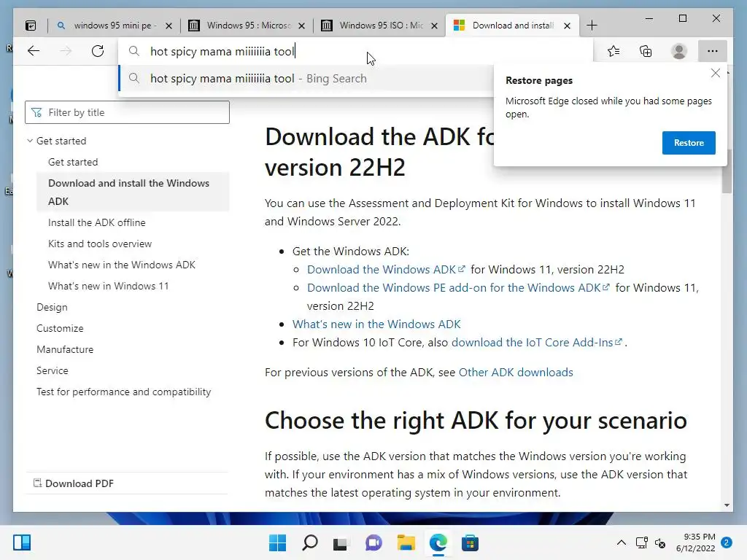Open 'What's new in Windows 11'
Screen dimensions: 747x560
pos(108,286)
